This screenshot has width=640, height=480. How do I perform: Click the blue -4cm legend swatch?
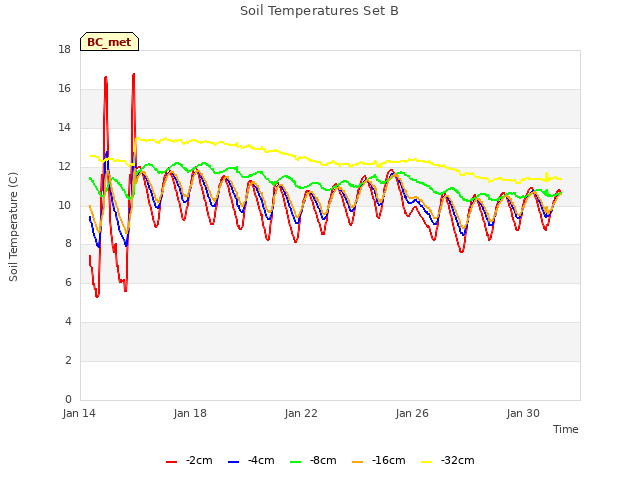coord(233,462)
